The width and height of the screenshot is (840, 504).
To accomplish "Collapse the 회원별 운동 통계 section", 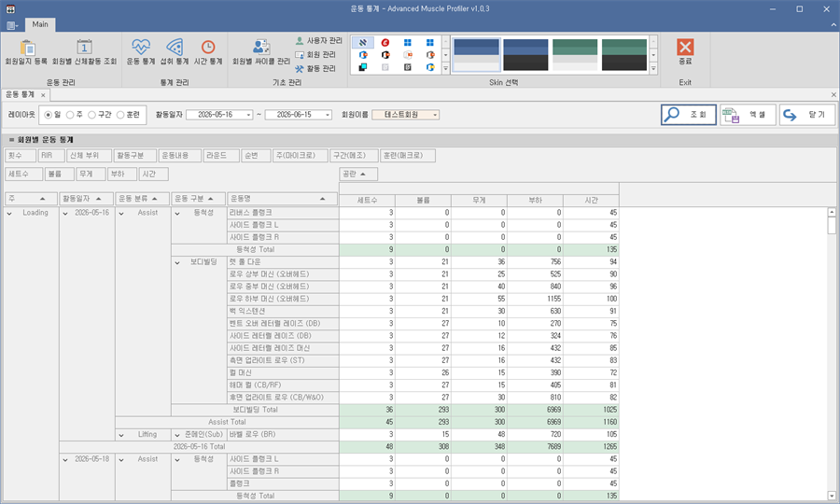I will pos(11,140).
